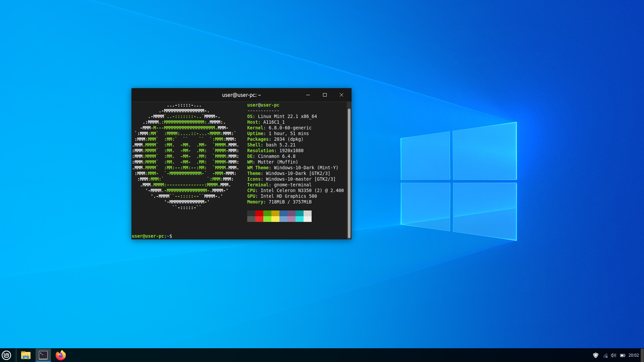Open the security shield tray icon
This screenshot has height=362, width=644.
[x=596, y=355]
